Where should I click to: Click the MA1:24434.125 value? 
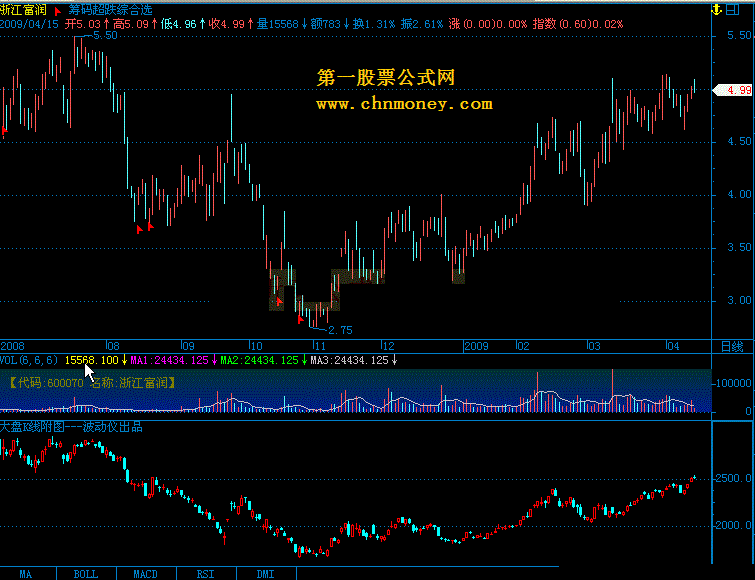169,360
